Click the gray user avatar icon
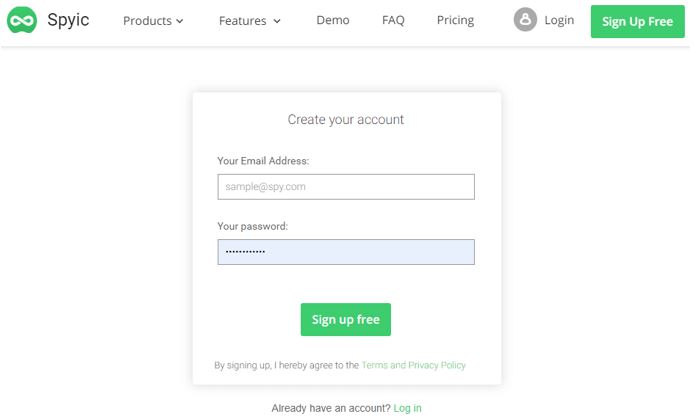 525,20
